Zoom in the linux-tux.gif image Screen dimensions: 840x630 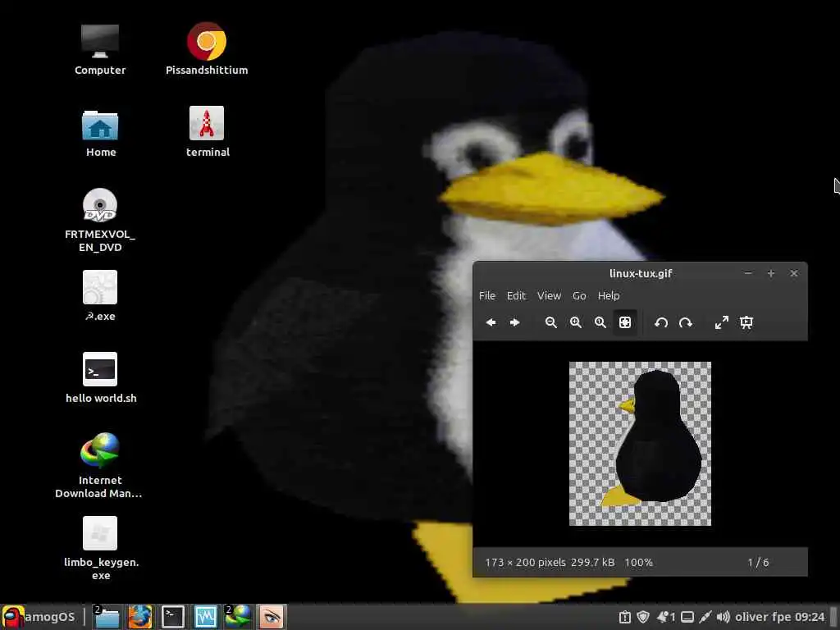click(x=575, y=322)
